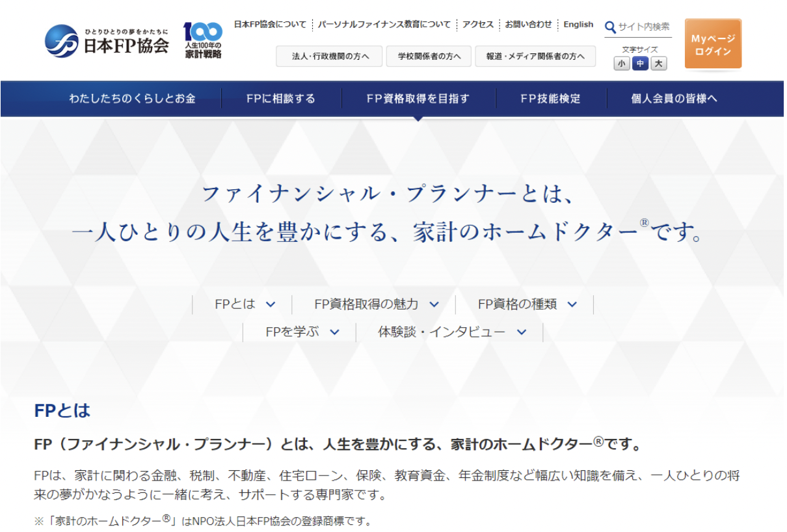Screen dimensions: 787x532
Task: Expand FP資格取得の魅力 section link
Action: pos(376,304)
